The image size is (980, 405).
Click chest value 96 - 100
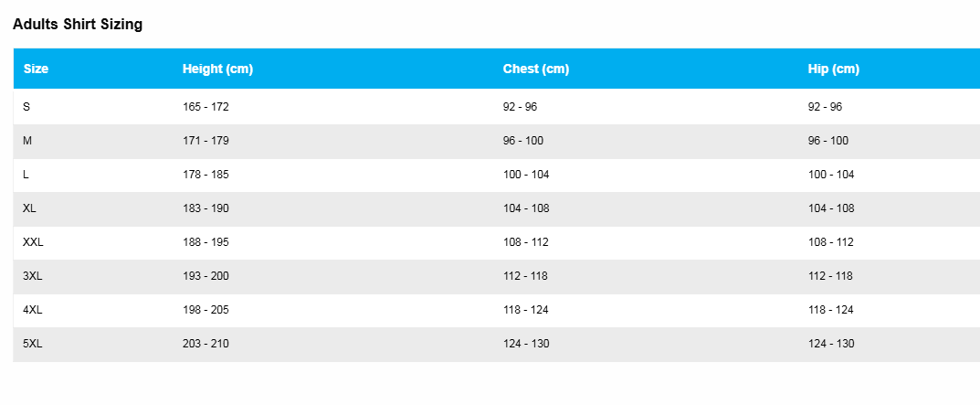(523, 141)
